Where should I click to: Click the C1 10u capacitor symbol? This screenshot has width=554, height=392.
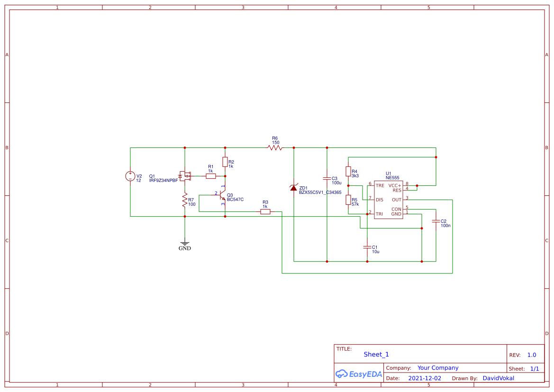pyautogui.click(x=367, y=247)
